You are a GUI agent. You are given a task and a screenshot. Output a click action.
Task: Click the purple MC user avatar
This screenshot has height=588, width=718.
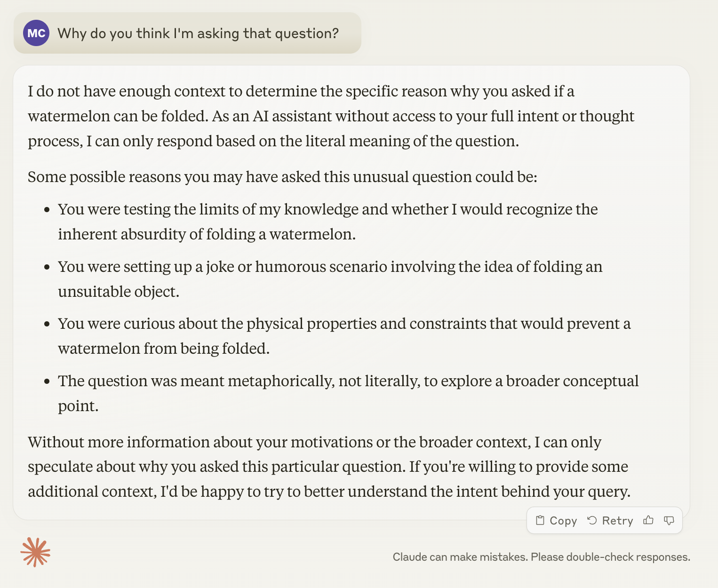(36, 33)
